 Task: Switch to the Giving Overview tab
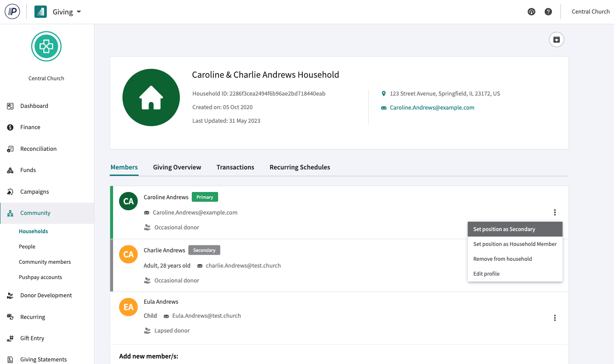click(177, 167)
